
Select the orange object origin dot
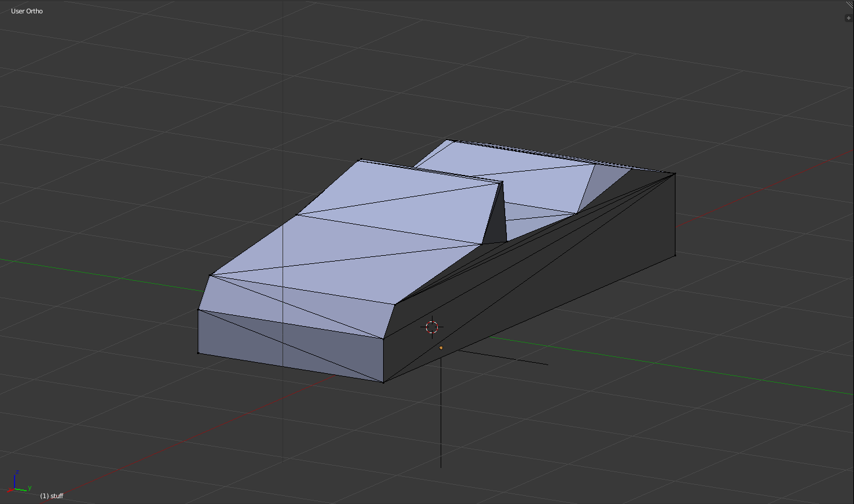tap(441, 348)
